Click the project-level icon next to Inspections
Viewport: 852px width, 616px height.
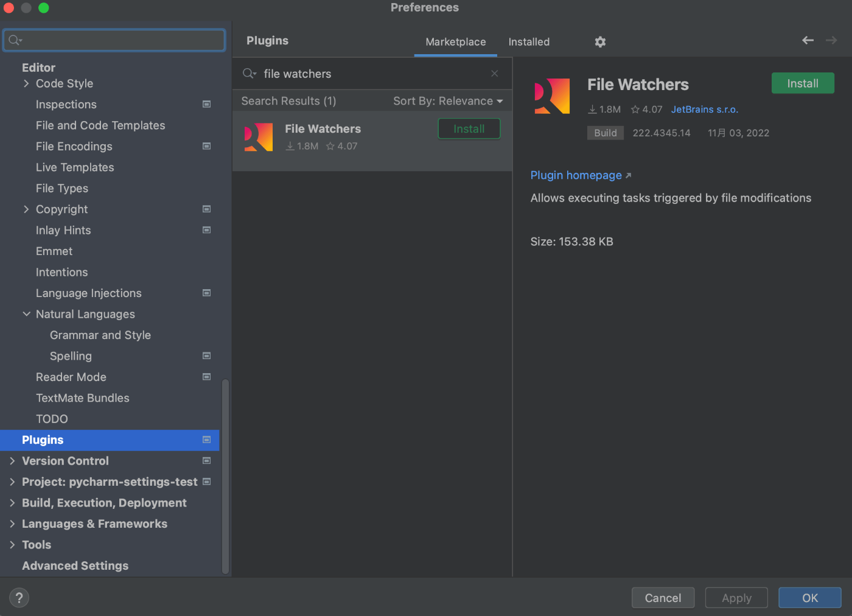point(207,104)
